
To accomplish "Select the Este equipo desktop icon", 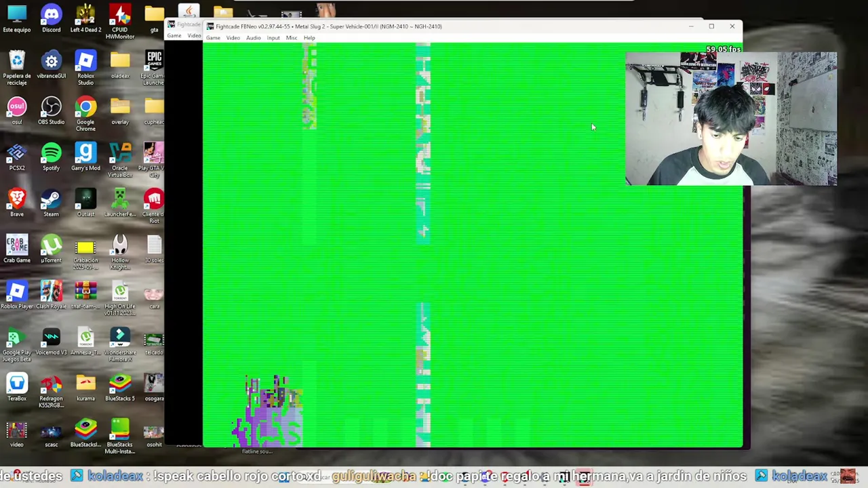I will coord(17,19).
